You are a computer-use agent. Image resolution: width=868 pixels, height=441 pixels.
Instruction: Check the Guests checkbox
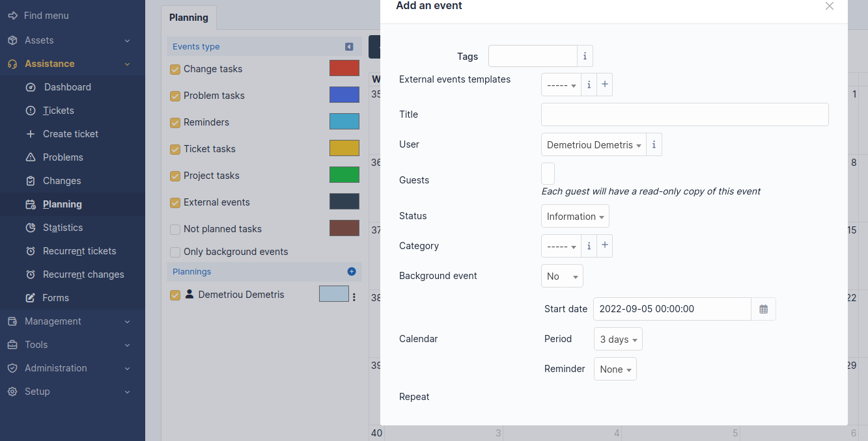(547, 173)
